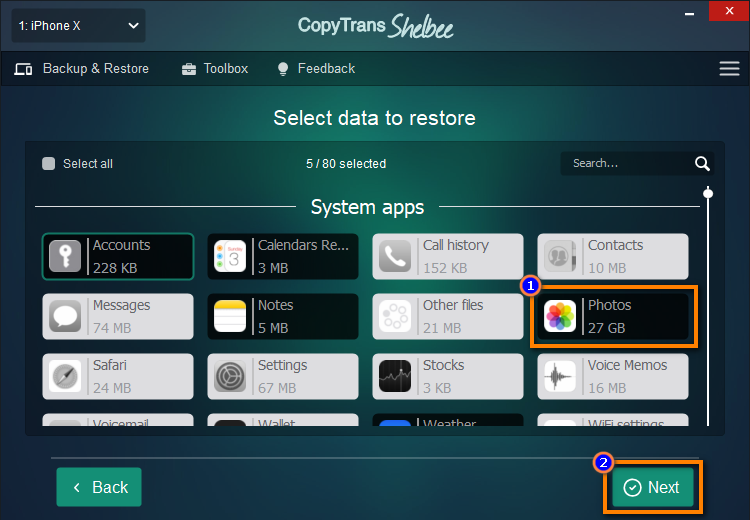The width and height of the screenshot is (750, 520).
Task: Click the Accounts key icon
Action: (x=65, y=256)
